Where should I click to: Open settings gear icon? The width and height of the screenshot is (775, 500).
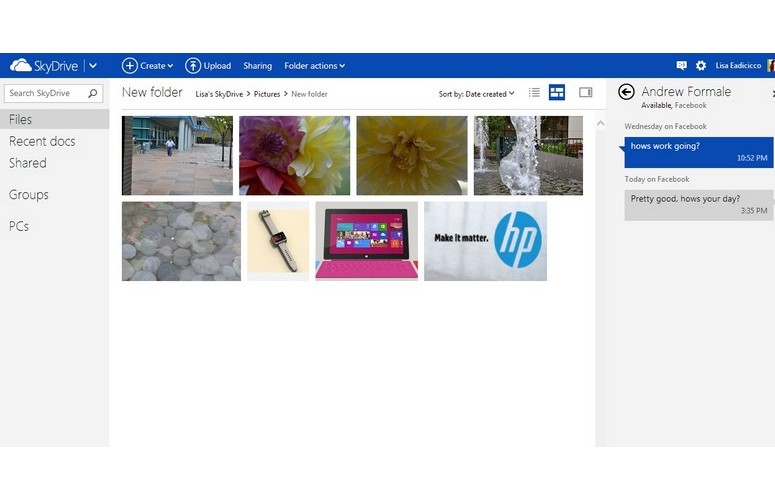click(x=701, y=65)
